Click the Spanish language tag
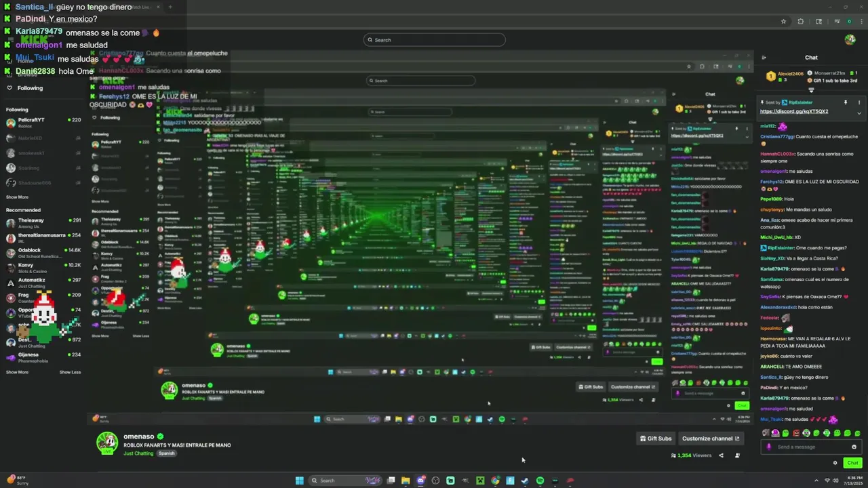This screenshot has height=488, width=868. click(167, 453)
